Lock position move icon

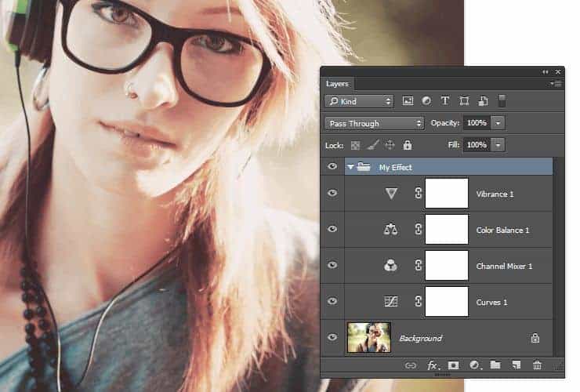pyautogui.click(x=390, y=145)
